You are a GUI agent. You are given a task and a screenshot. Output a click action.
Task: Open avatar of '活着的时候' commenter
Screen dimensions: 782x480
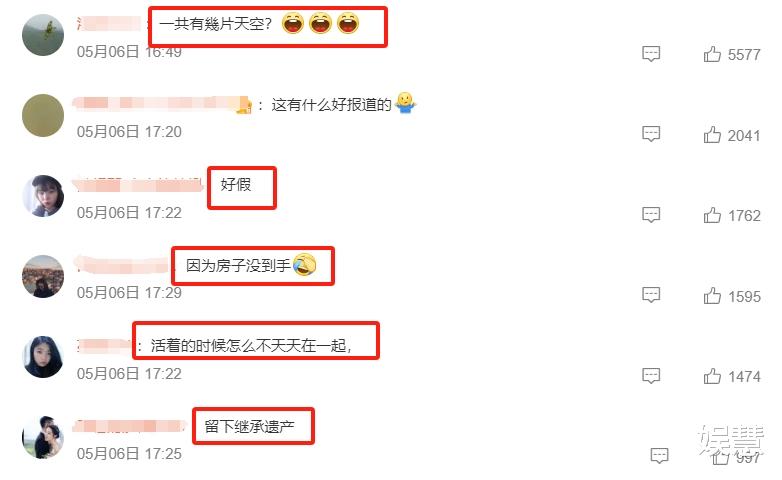(43, 357)
